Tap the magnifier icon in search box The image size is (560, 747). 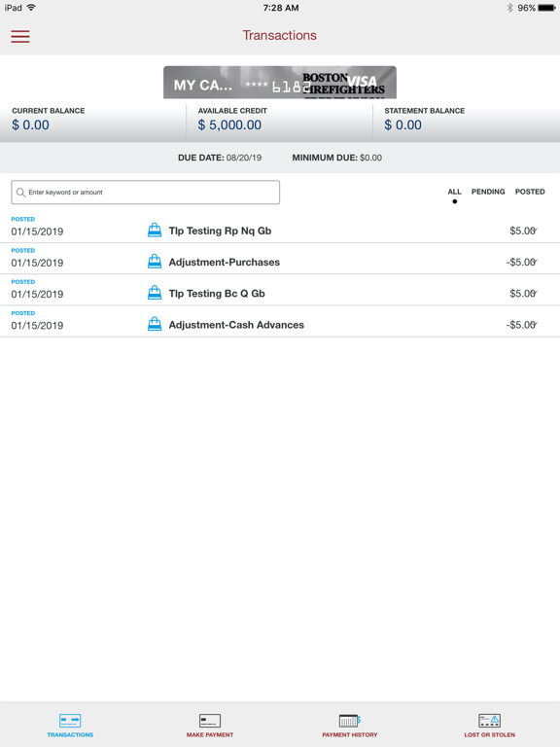(20, 193)
